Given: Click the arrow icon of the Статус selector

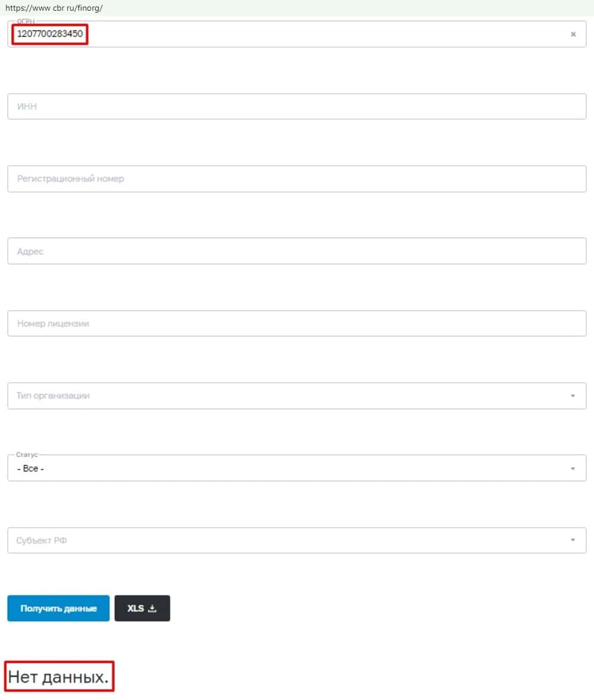Looking at the screenshot, I should click(x=573, y=468).
